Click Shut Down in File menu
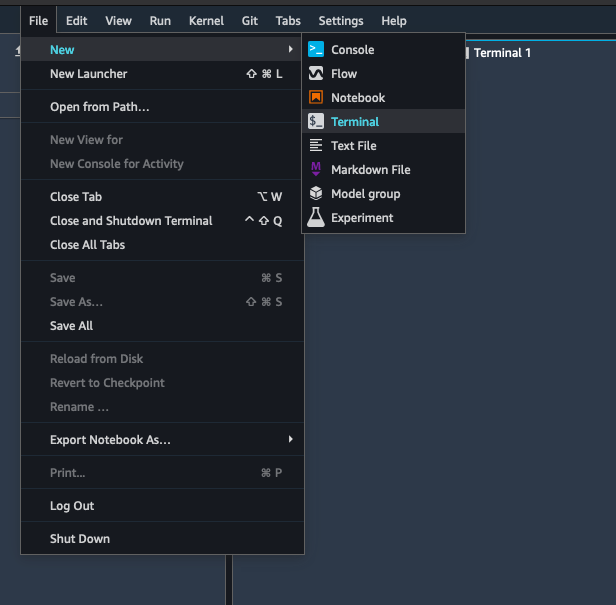The width and height of the screenshot is (616, 605). (80, 538)
